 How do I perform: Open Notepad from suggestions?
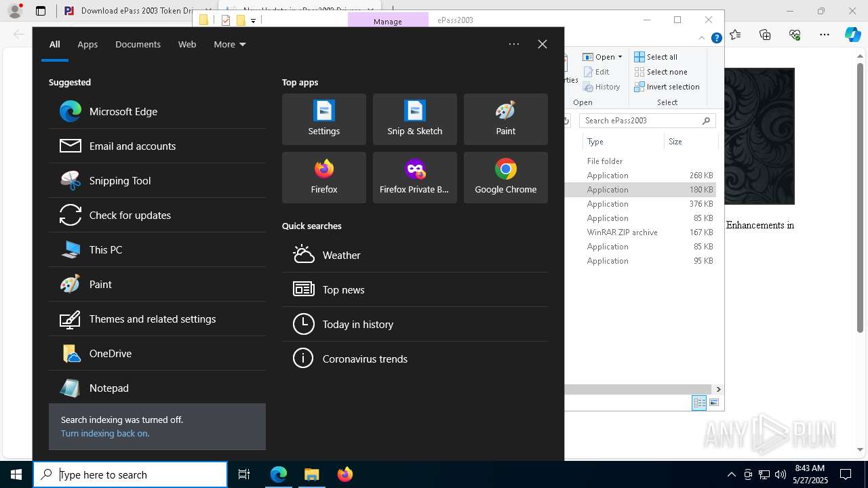click(157, 388)
